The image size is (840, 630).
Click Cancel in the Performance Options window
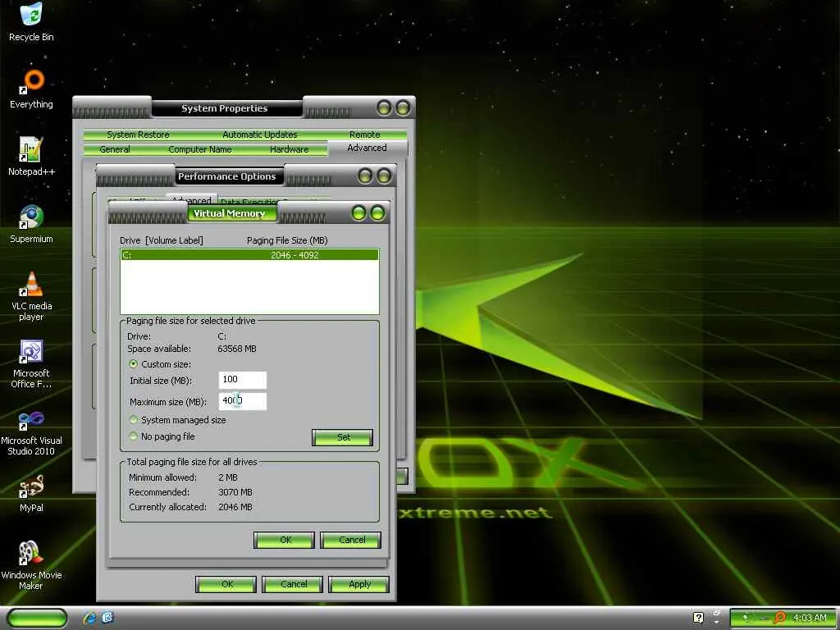(x=293, y=584)
